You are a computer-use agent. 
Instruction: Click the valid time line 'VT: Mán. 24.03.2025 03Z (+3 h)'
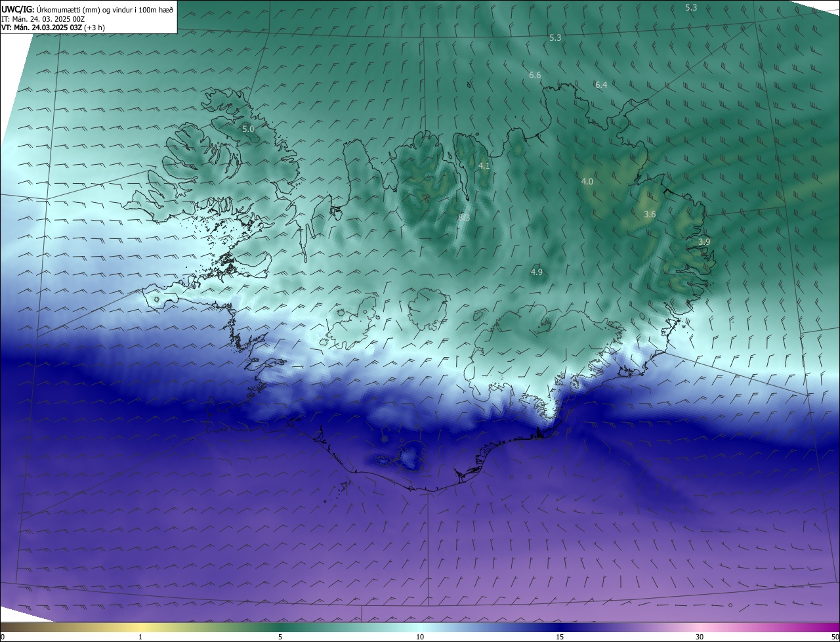(x=53, y=28)
